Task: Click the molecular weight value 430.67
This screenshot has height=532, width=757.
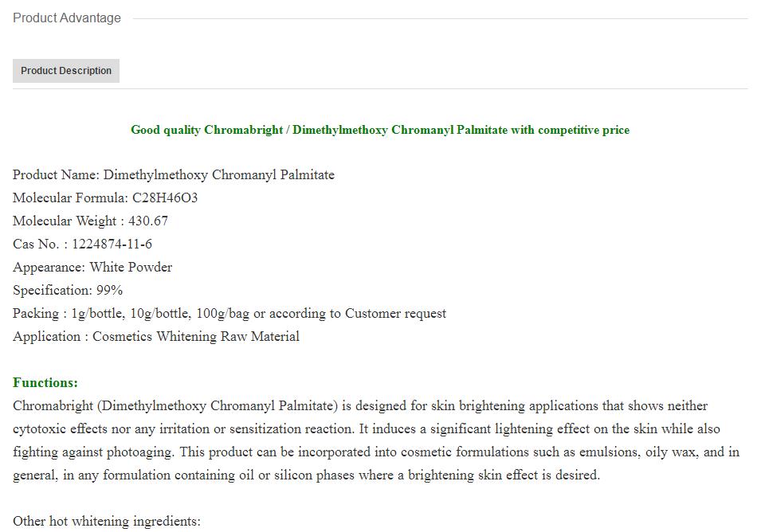Action: (148, 221)
